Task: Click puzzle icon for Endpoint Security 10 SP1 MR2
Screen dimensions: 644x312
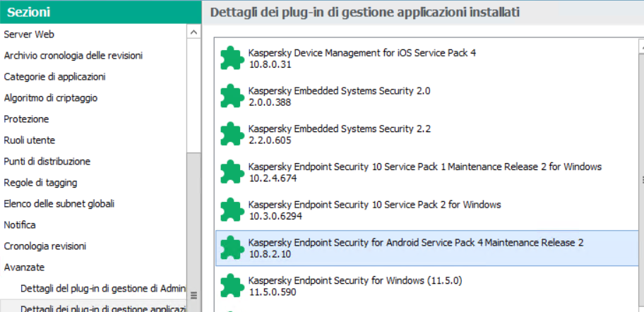Action: click(x=231, y=173)
